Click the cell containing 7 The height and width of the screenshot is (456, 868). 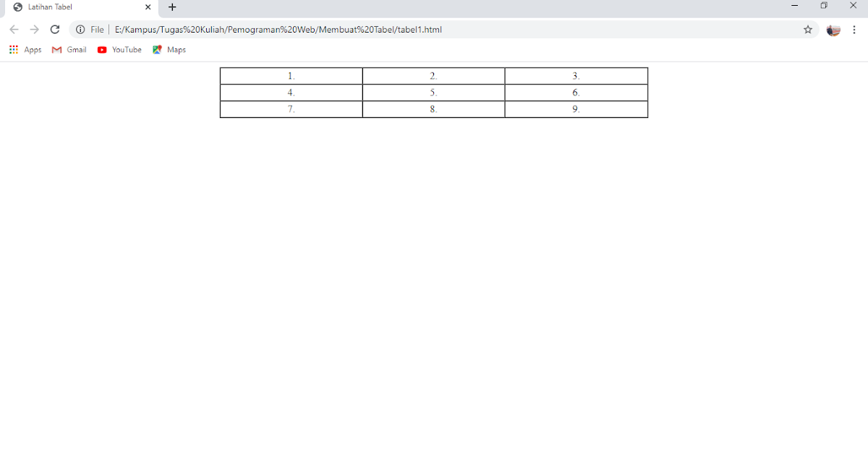(291, 109)
